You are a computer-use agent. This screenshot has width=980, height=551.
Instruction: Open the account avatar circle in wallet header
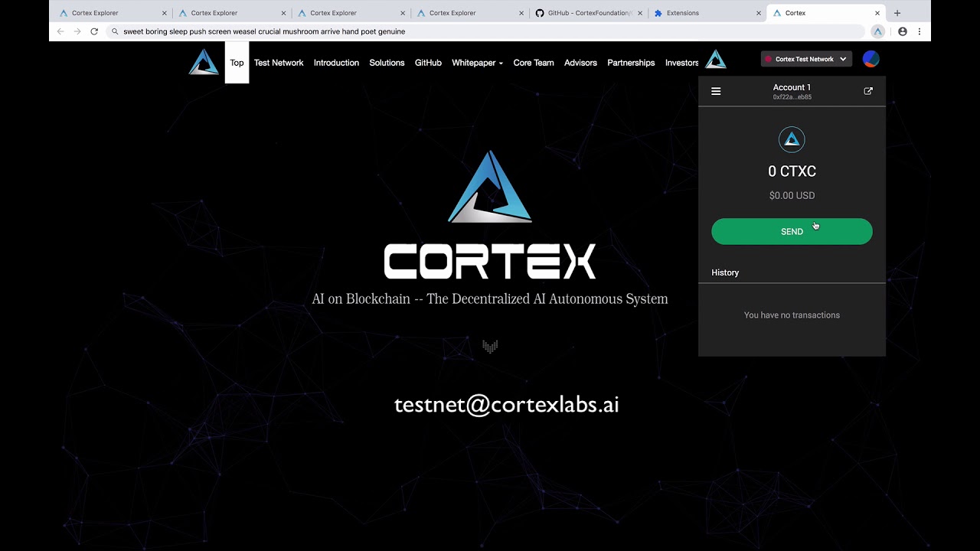871,59
